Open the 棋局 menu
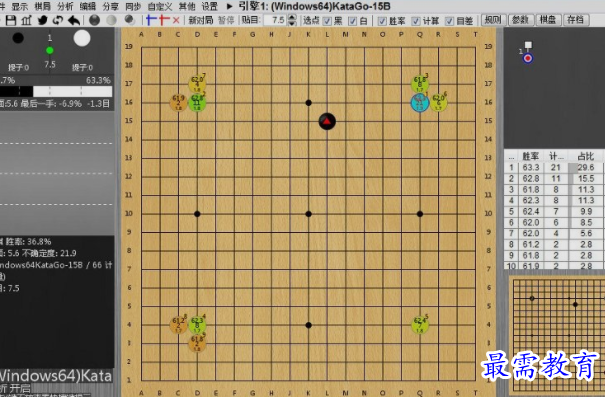 pyautogui.click(x=42, y=6)
